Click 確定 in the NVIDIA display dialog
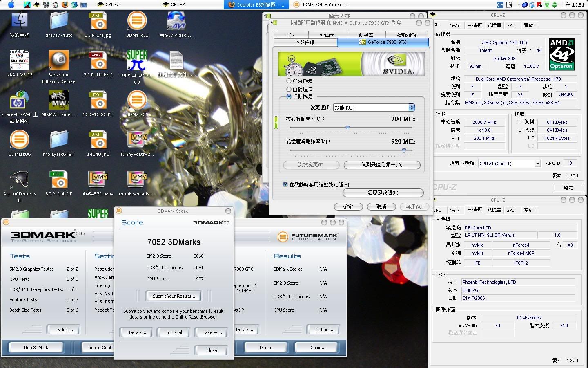 (348, 207)
